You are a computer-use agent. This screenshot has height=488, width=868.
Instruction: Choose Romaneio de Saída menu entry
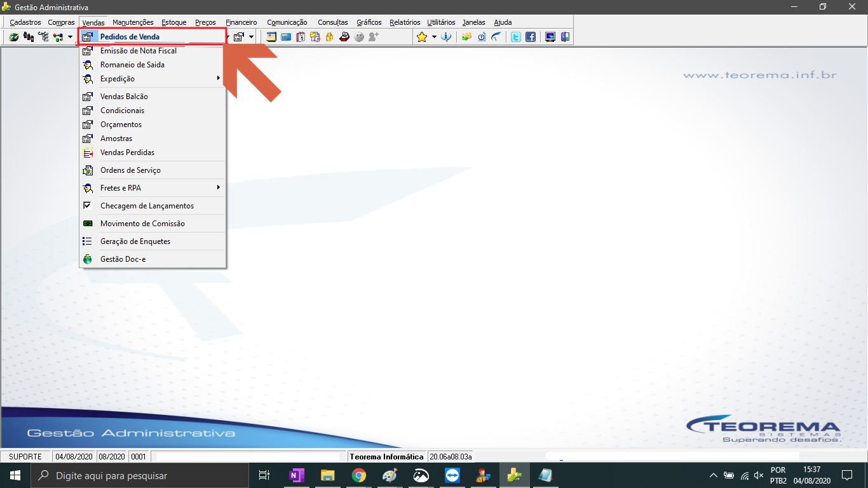coord(153,65)
